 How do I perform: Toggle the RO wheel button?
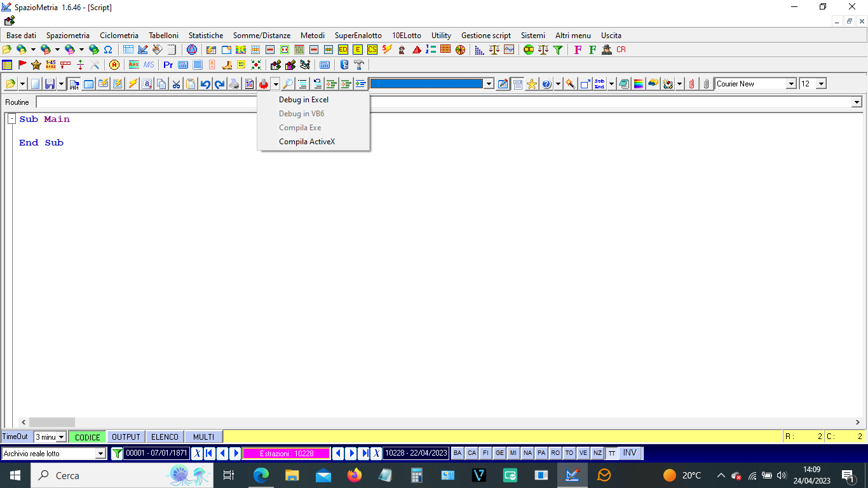[555, 453]
